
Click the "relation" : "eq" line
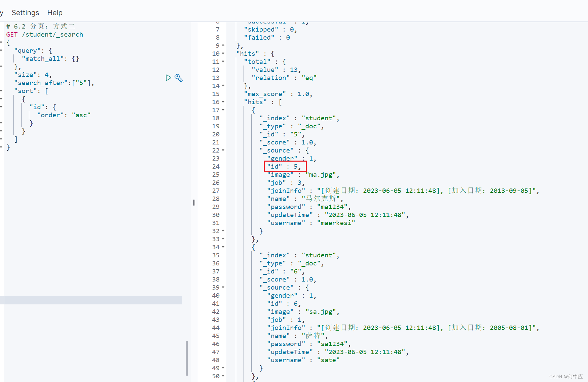point(284,78)
